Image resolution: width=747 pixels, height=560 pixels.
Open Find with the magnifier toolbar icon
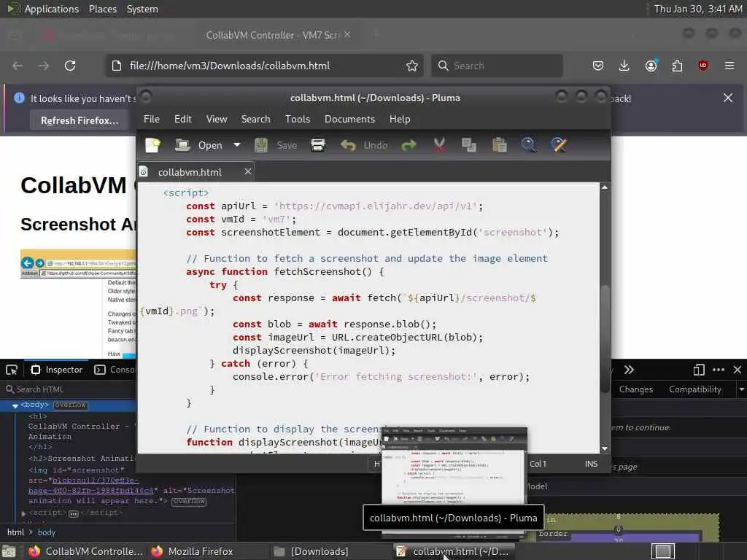[x=528, y=145]
